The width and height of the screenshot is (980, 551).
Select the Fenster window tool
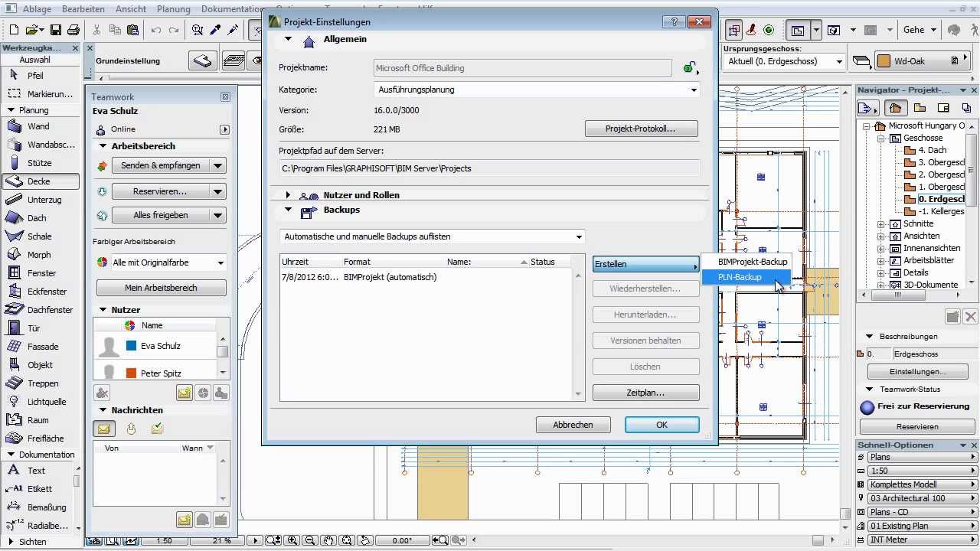coord(41,273)
